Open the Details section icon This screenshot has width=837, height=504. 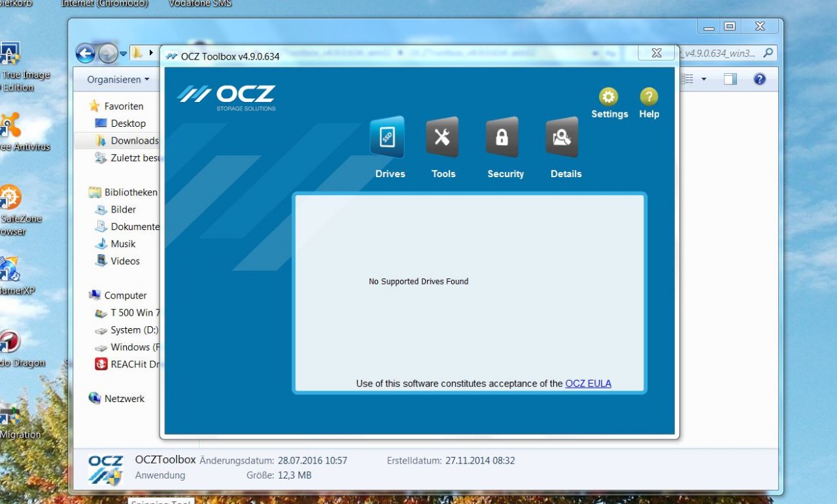click(562, 137)
